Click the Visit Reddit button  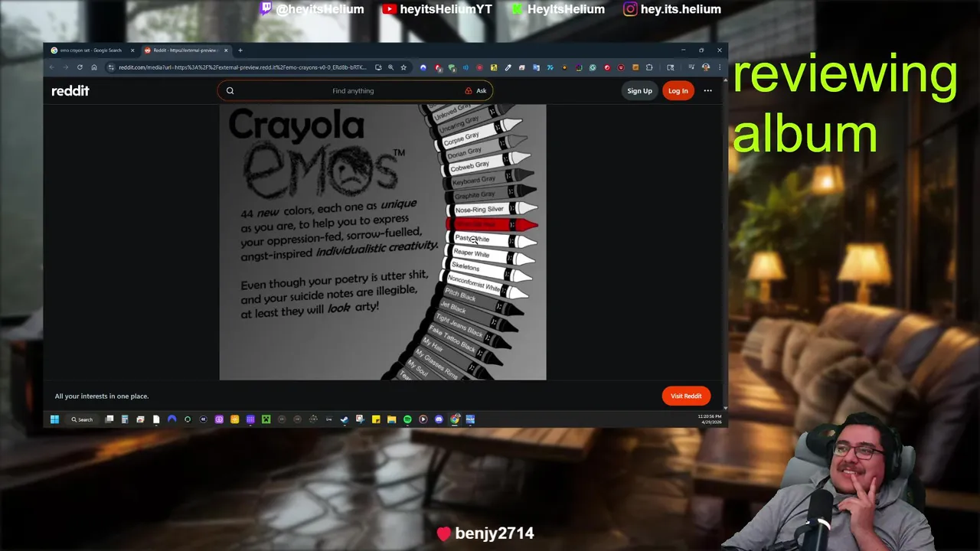[686, 396]
